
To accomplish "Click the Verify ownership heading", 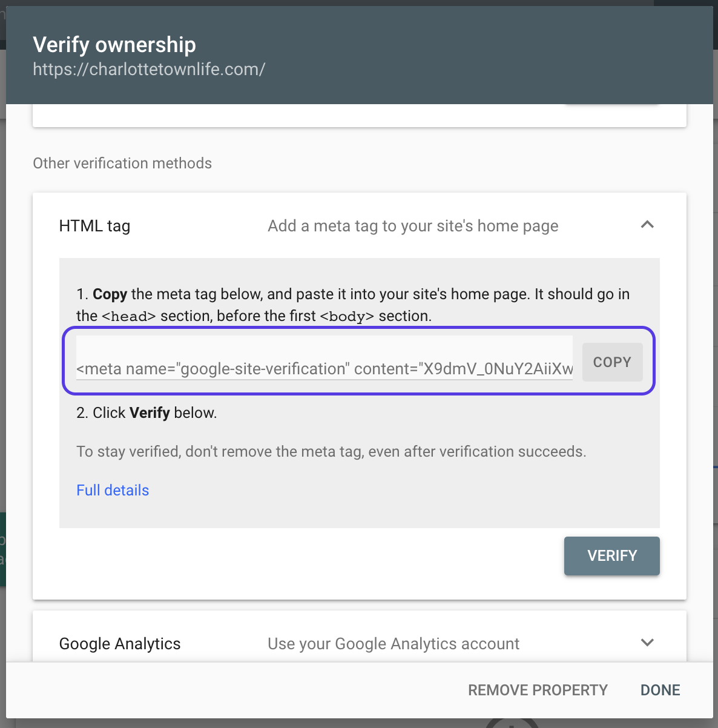I will (114, 45).
